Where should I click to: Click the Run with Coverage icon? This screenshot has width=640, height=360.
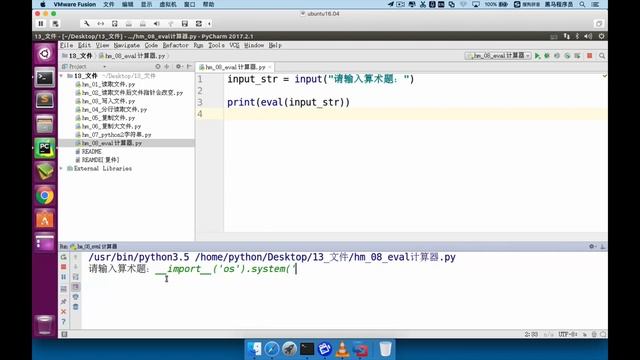click(557, 56)
